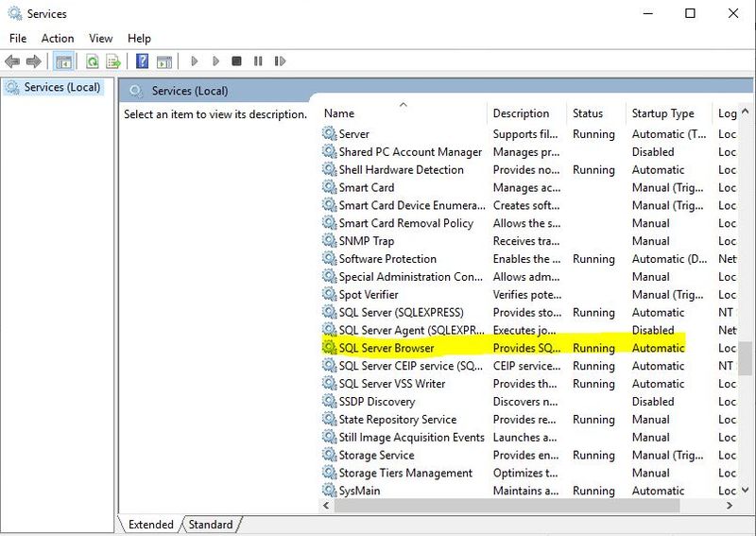Click the Refresh toolbar icon
Screen dimensions: 756x536
(x=92, y=61)
